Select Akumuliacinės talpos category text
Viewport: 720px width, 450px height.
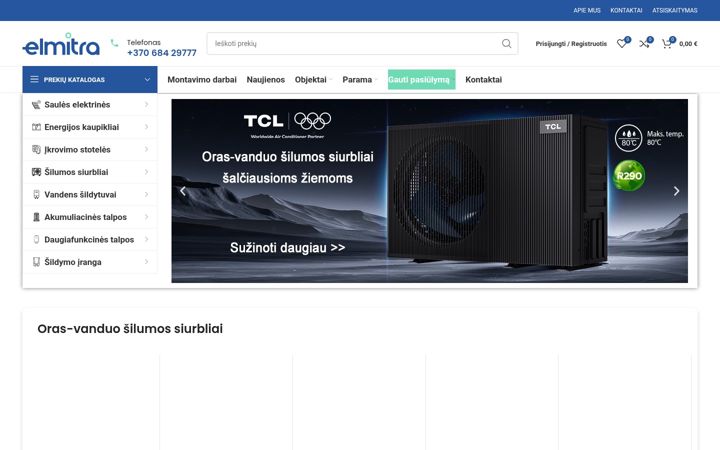[85, 217]
